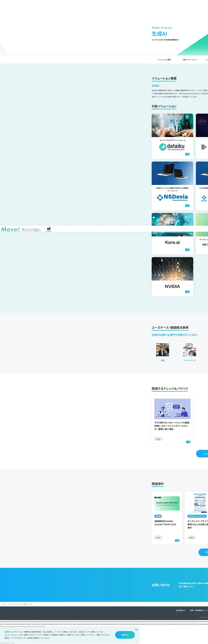Screen dimensions: 208x644
Task: Close the cookie banner with X
Action: click(x=136, y=629)
